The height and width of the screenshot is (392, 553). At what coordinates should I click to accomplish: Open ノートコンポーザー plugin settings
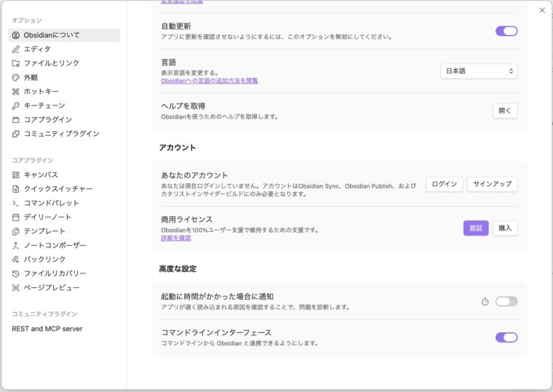click(64, 245)
